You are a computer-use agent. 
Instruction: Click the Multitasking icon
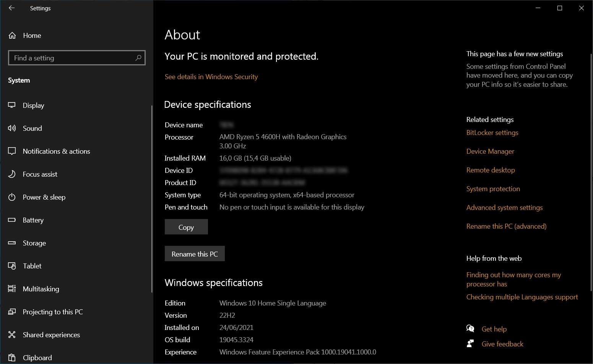click(12, 289)
